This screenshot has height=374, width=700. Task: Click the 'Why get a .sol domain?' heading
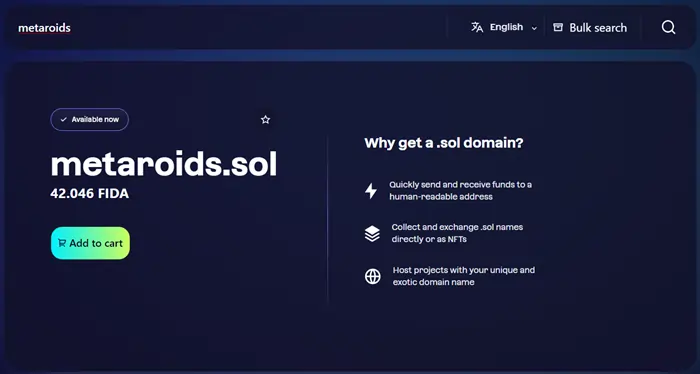click(444, 143)
